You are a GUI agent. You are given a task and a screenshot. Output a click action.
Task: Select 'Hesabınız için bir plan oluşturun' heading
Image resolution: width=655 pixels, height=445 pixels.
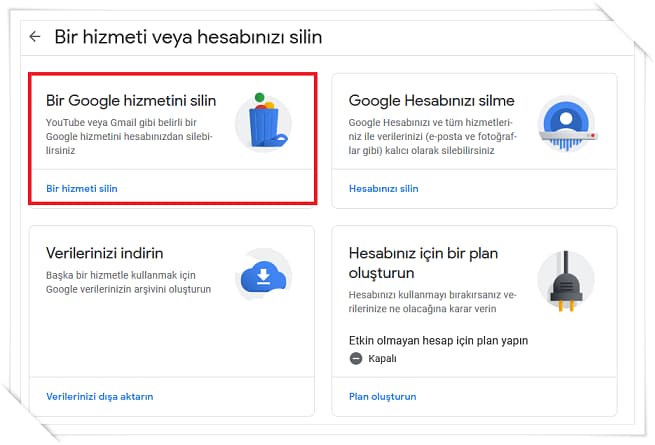[423, 263]
